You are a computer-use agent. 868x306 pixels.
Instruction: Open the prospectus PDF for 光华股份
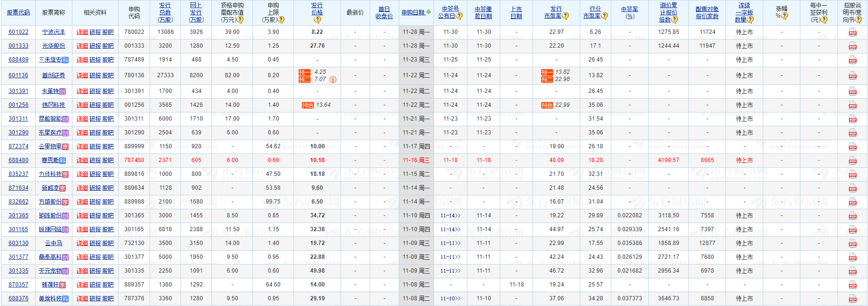pyautogui.click(x=852, y=46)
